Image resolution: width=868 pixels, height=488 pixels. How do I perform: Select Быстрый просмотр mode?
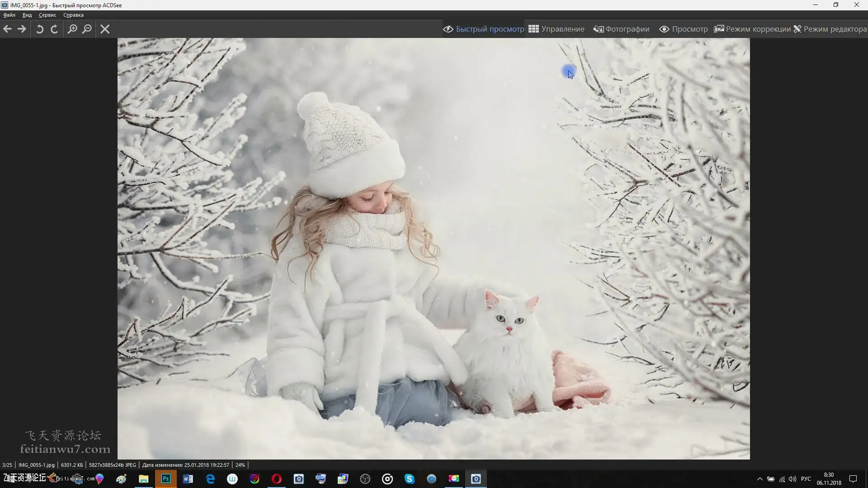484,29
